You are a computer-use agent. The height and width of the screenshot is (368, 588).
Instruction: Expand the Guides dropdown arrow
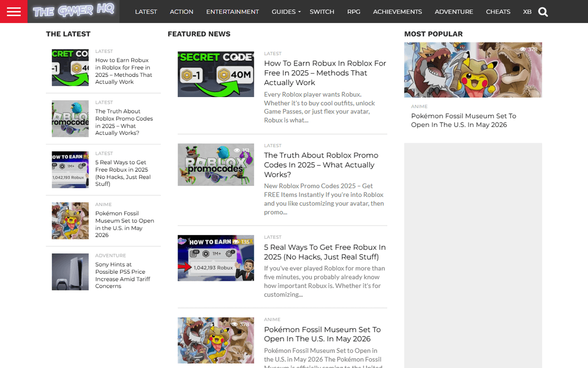point(299,12)
